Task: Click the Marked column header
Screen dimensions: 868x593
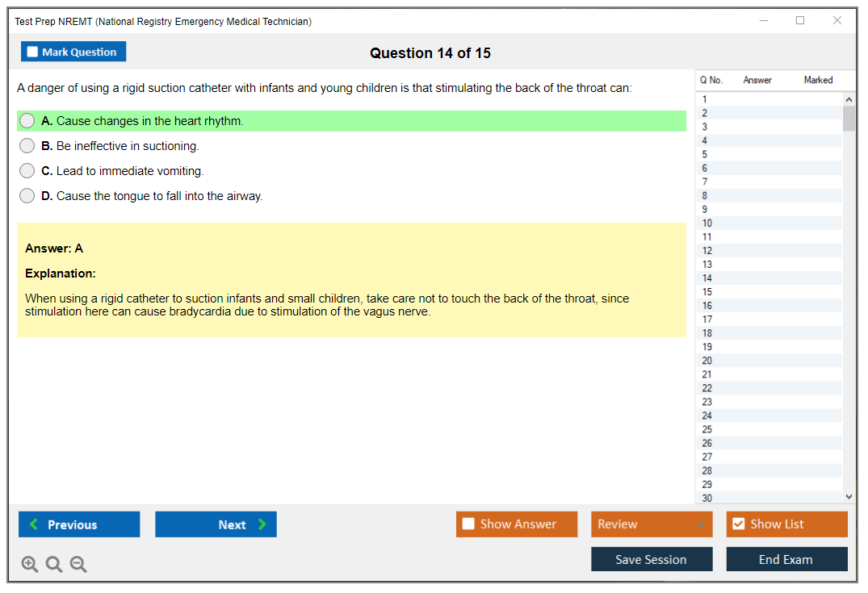Action: (818, 80)
